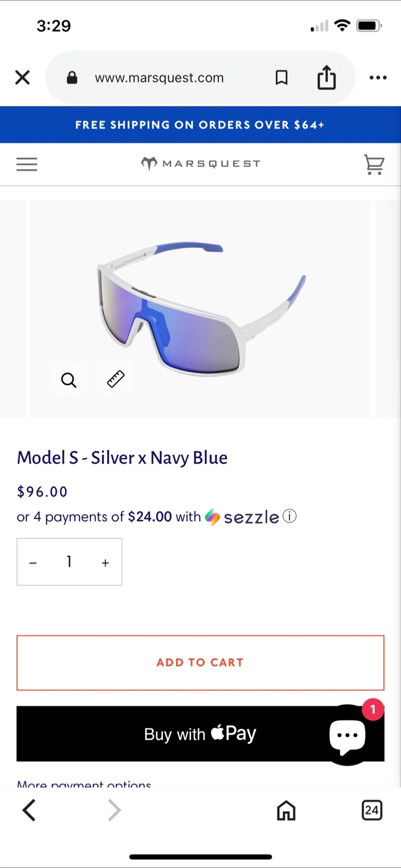Viewport: 401px width, 868px height.
Task: Open the chat support bubble
Action: [x=348, y=735]
